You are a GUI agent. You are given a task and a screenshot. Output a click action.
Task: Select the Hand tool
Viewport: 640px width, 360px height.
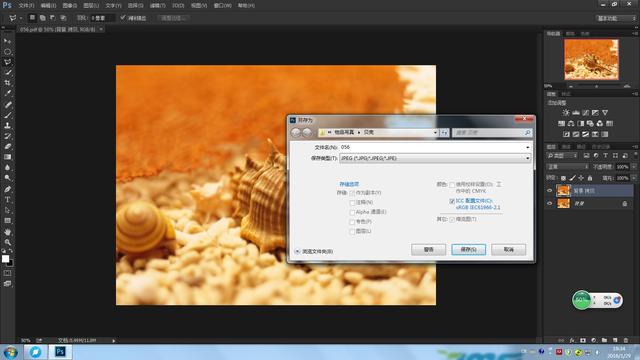pos(7,232)
